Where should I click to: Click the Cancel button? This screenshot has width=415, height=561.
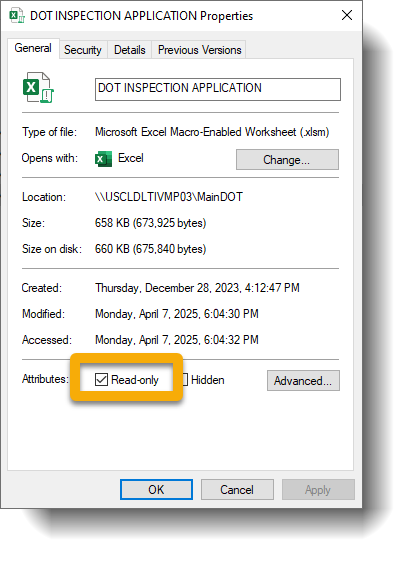pyautogui.click(x=237, y=489)
